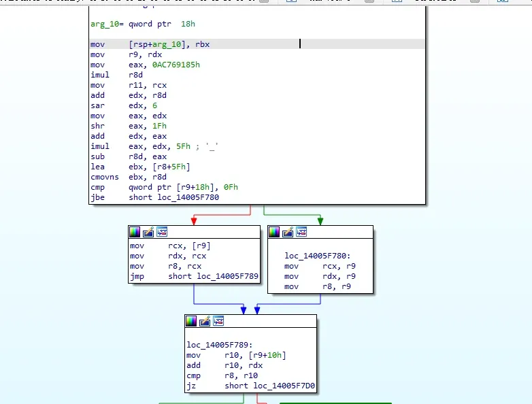Viewport: 532px width, 404px height.
Task: Select line 'mov r8, r9'
Action: pos(318,286)
